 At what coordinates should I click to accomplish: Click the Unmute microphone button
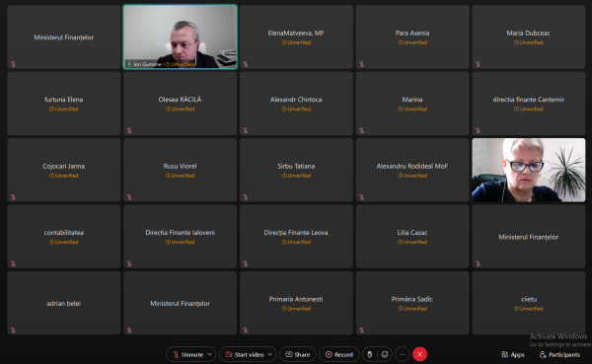point(188,354)
